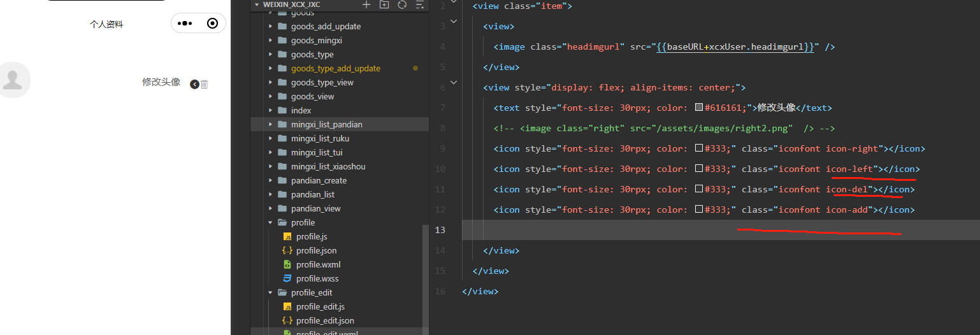The height and width of the screenshot is (335, 980).
Task: Click the red delete trash icon
Action: [x=205, y=84]
